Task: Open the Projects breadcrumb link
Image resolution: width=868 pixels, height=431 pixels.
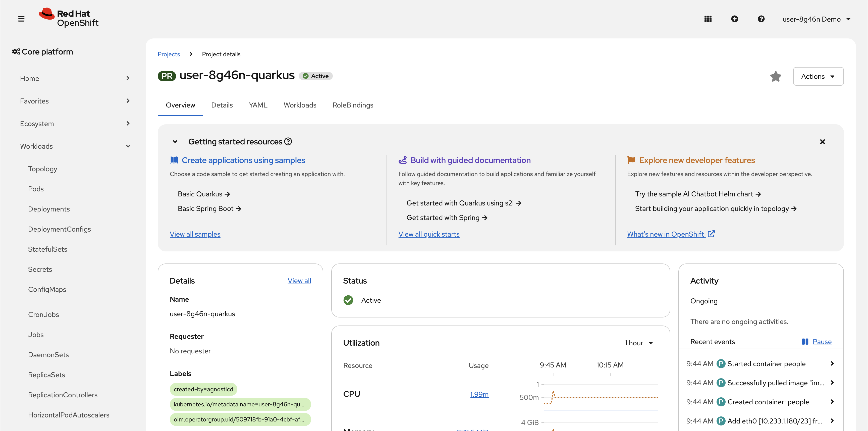Action: [x=169, y=54]
